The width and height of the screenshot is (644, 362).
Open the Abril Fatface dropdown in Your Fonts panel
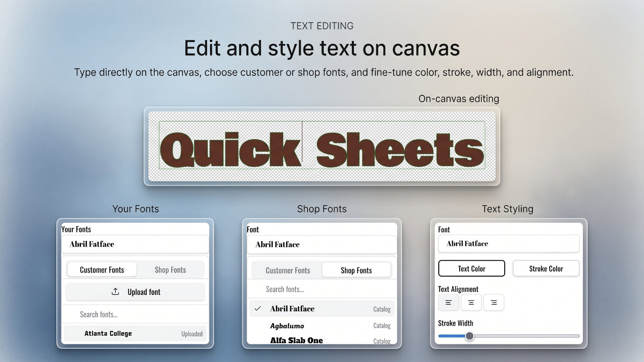pos(135,244)
